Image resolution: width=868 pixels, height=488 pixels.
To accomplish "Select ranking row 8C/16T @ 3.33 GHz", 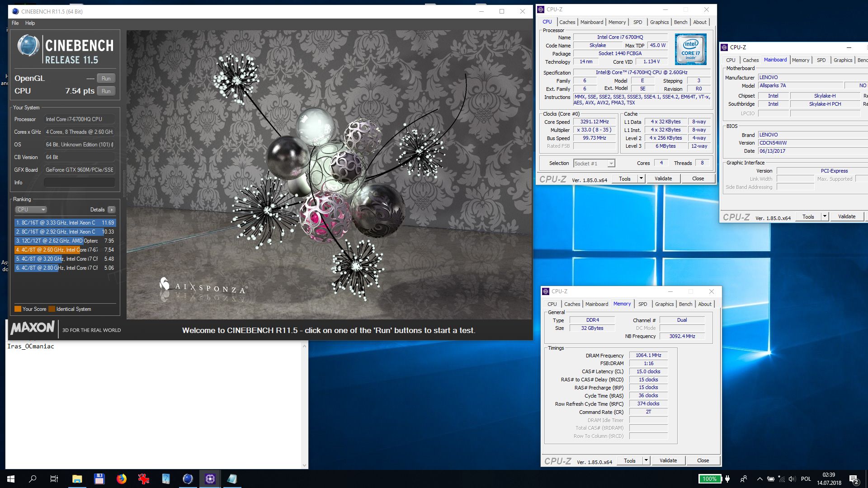I will tap(65, 223).
